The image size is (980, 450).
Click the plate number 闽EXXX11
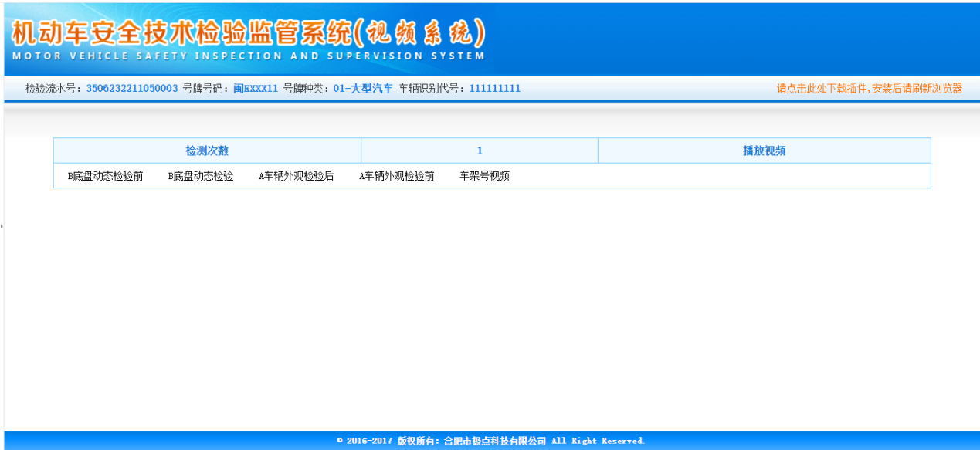pyautogui.click(x=256, y=89)
